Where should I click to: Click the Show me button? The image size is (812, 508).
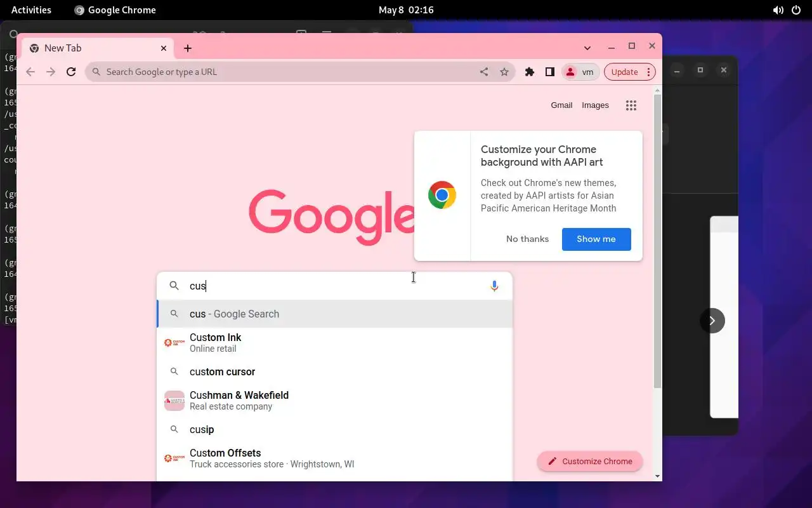point(596,239)
